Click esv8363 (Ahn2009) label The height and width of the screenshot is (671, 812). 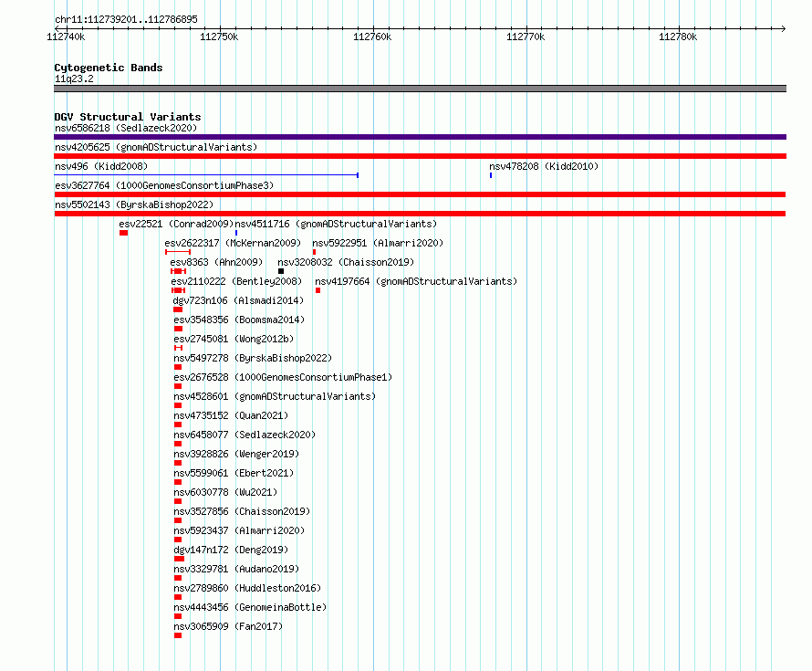point(216,262)
